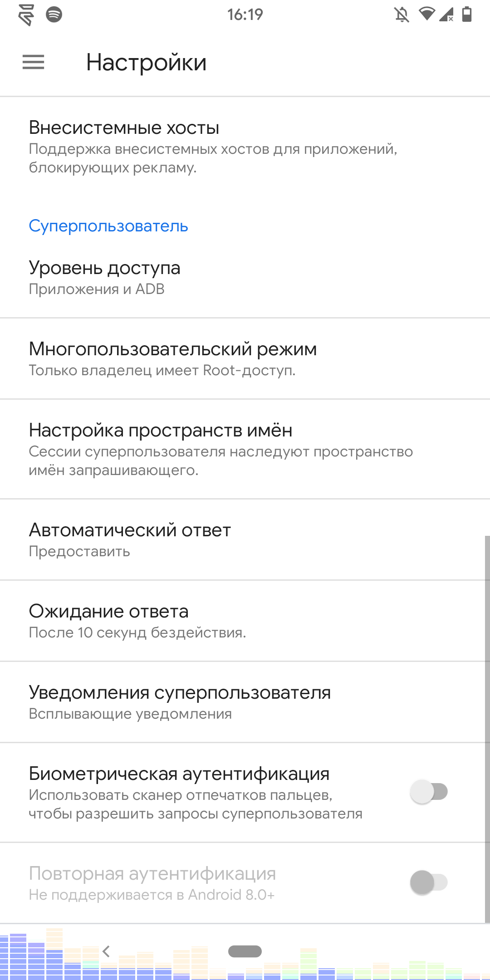
Task: Tap the home gesture pill
Action: coord(245,951)
